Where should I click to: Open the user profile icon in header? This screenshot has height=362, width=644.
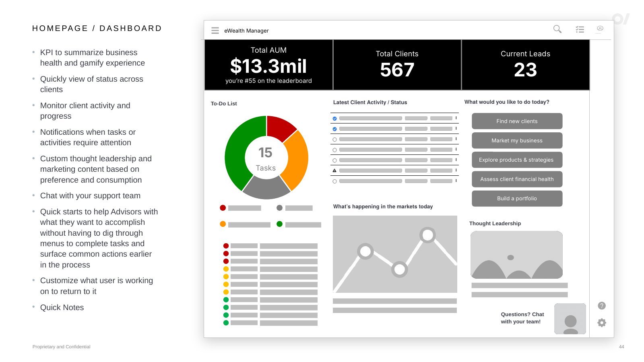(600, 29)
